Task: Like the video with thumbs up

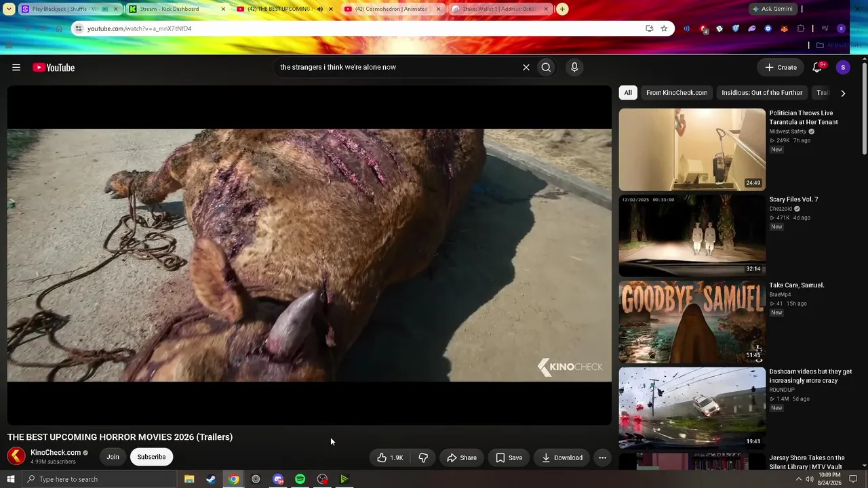Action: point(390,457)
